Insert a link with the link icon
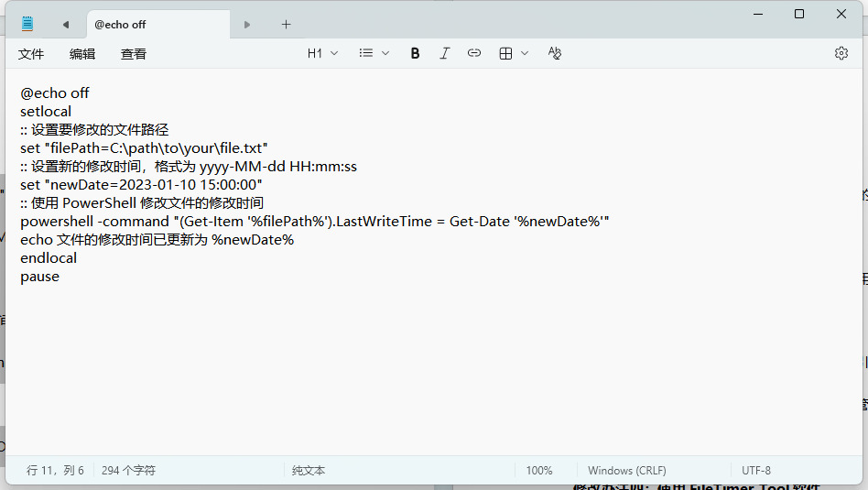Screen dimensions: 868x490 click(474, 53)
